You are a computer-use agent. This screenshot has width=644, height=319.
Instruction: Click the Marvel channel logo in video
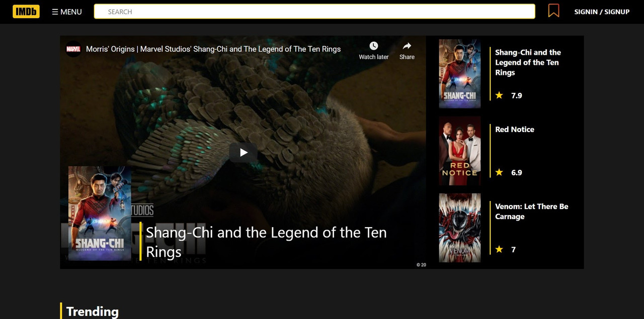[73, 49]
